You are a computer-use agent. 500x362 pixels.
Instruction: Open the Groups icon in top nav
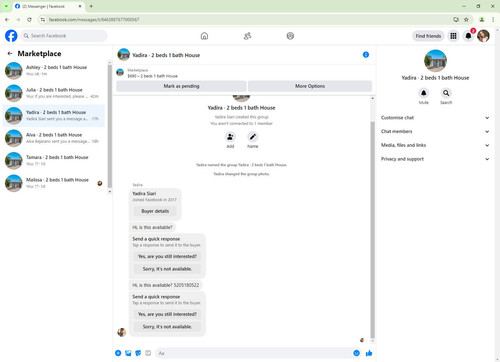click(x=290, y=36)
